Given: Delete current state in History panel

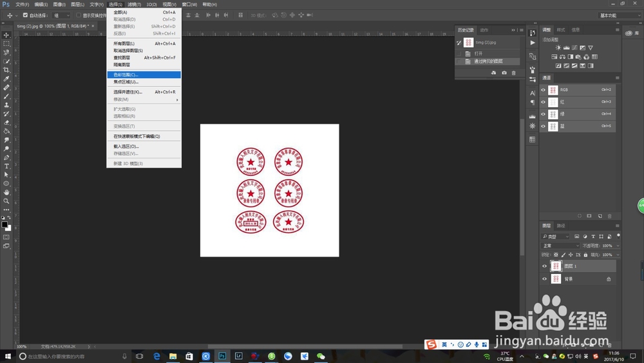Looking at the screenshot, I should [513, 73].
